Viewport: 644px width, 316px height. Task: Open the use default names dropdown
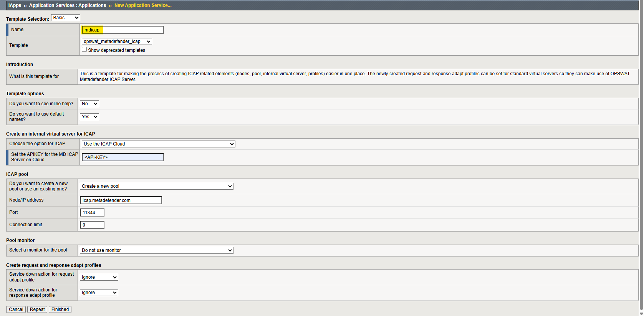(x=89, y=117)
